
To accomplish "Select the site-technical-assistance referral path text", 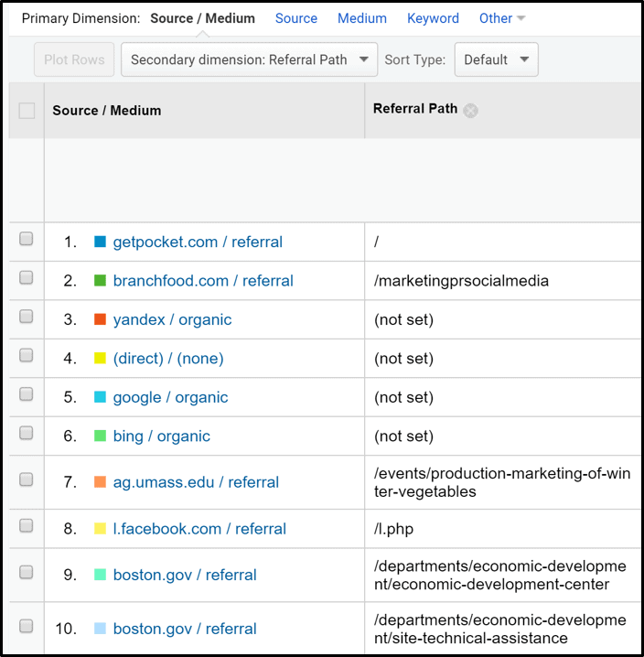I will tap(499, 629).
